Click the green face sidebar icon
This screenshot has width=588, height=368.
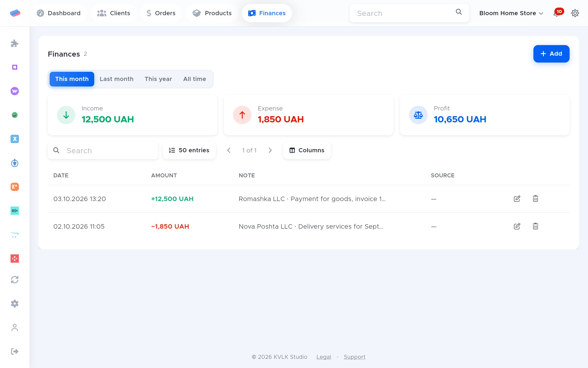click(14, 115)
